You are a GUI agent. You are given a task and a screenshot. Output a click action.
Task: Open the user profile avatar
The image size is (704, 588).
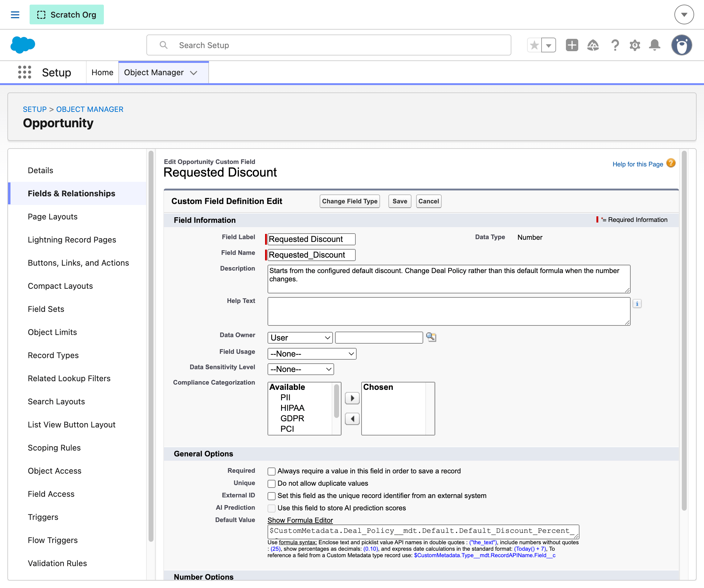click(x=681, y=45)
